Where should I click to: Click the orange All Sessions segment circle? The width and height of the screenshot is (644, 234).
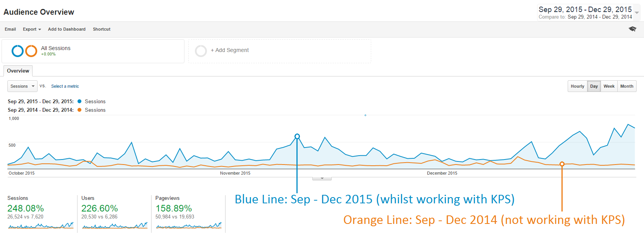point(31,51)
